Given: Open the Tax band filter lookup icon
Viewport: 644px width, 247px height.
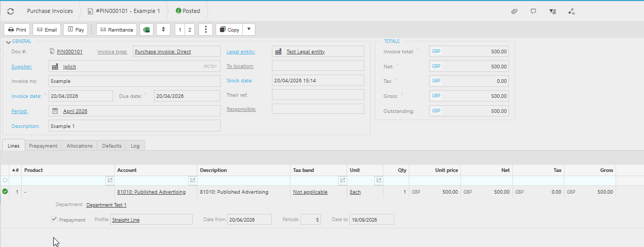Looking at the screenshot, I should click(x=342, y=180).
